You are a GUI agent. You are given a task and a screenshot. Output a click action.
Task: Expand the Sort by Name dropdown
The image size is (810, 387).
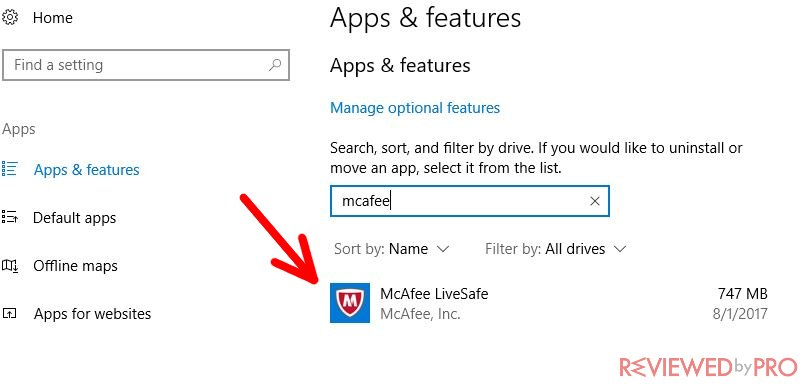tap(392, 249)
